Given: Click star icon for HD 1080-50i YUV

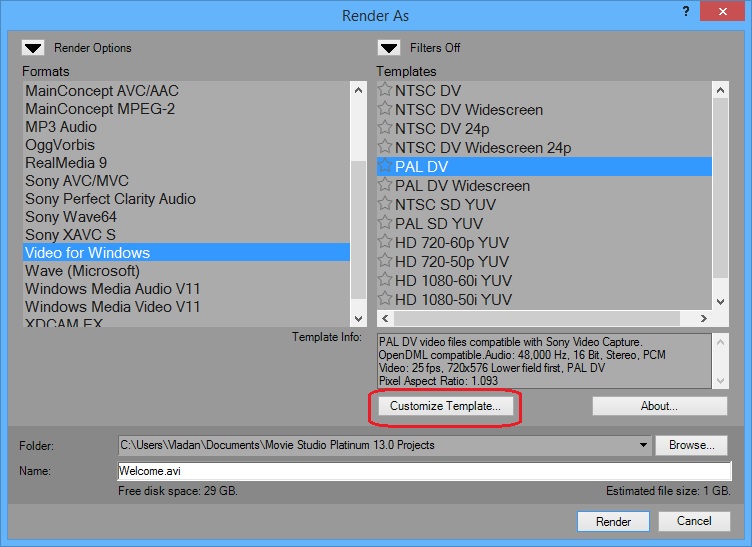Looking at the screenshot, I should (x=385, y=300).
